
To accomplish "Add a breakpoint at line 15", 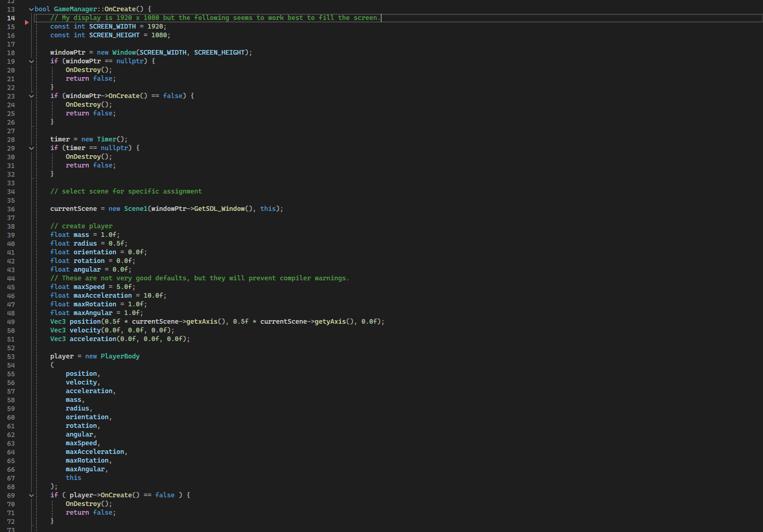I will 26,26.
